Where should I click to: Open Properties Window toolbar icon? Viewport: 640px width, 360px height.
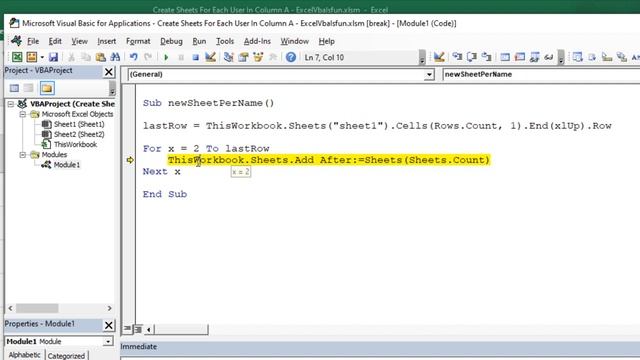click(x=243, y=57)
